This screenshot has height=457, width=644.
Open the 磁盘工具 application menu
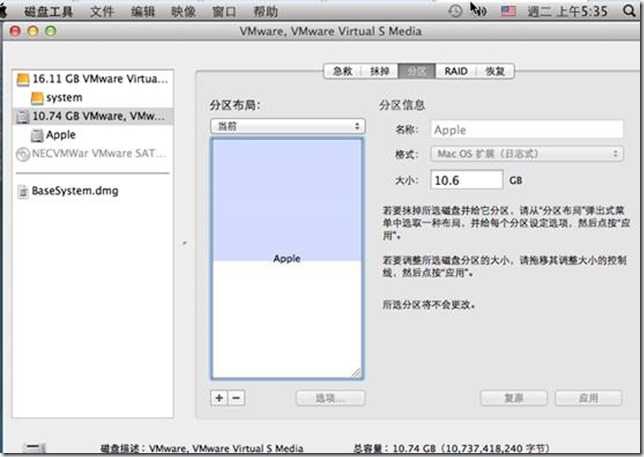click(x=48, y=11)
